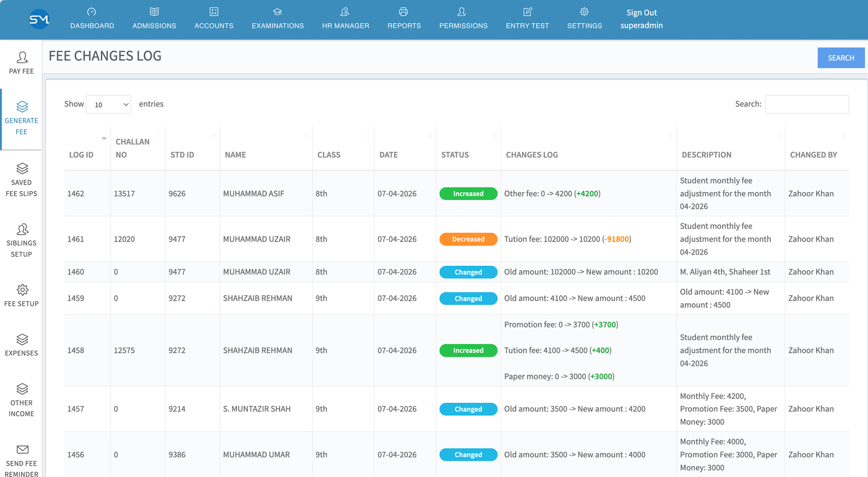Open the Show entries dropdown
868x477 pixels.
(x=108, y=105)
